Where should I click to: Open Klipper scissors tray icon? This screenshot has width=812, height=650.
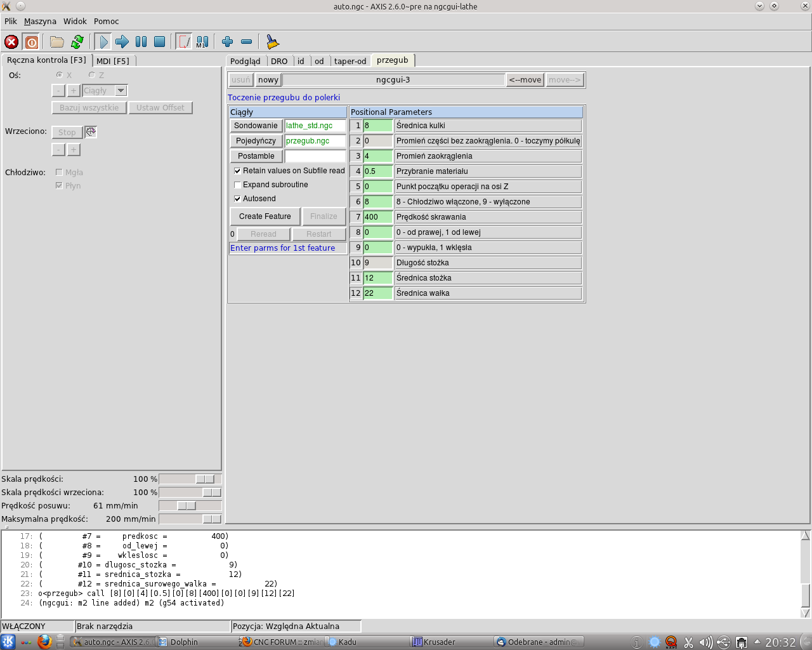pos(688,642)
